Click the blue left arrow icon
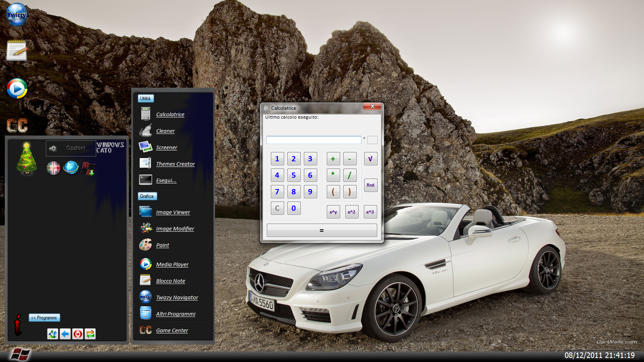Viewport: 644px width, 362px height. click(x=65, y=334)
